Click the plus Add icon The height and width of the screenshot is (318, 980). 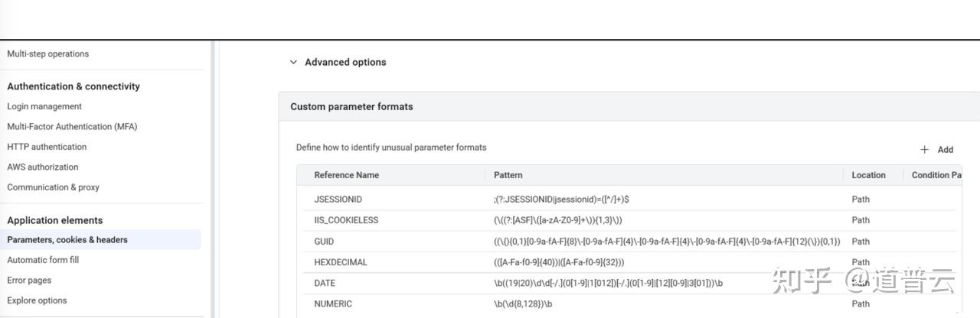tap(925, 150)
